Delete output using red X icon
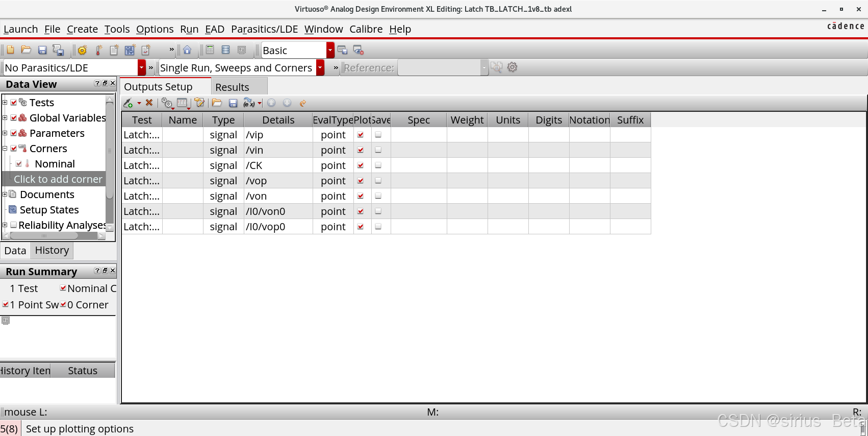 149,103
